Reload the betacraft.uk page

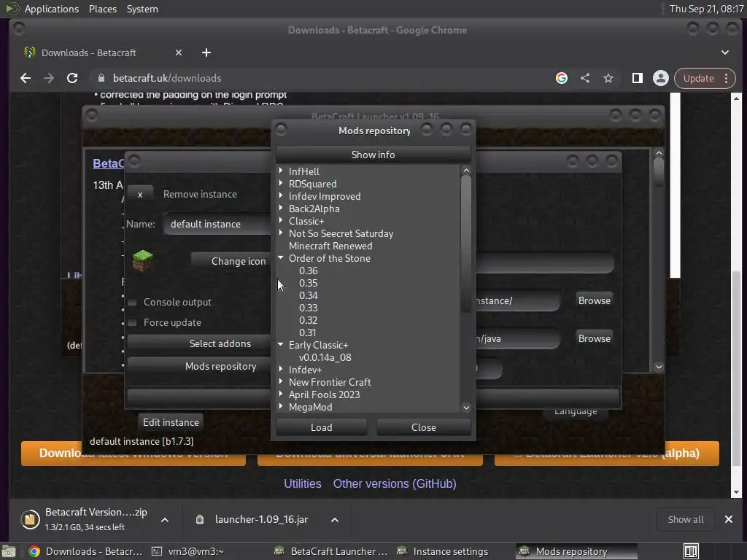72,78
